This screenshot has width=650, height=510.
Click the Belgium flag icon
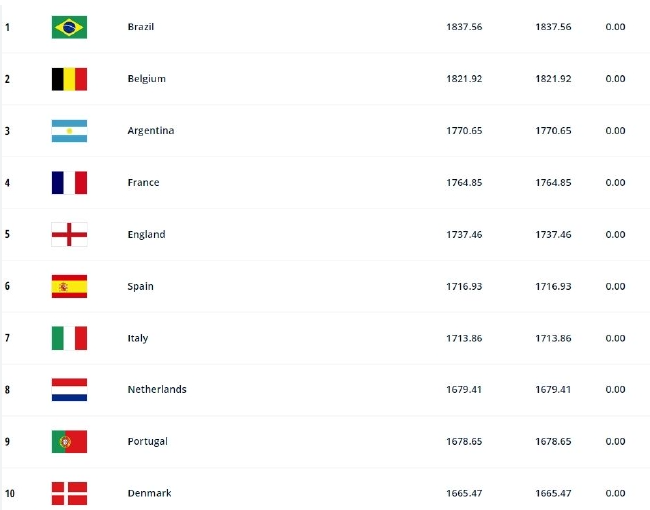pos(69,79)
